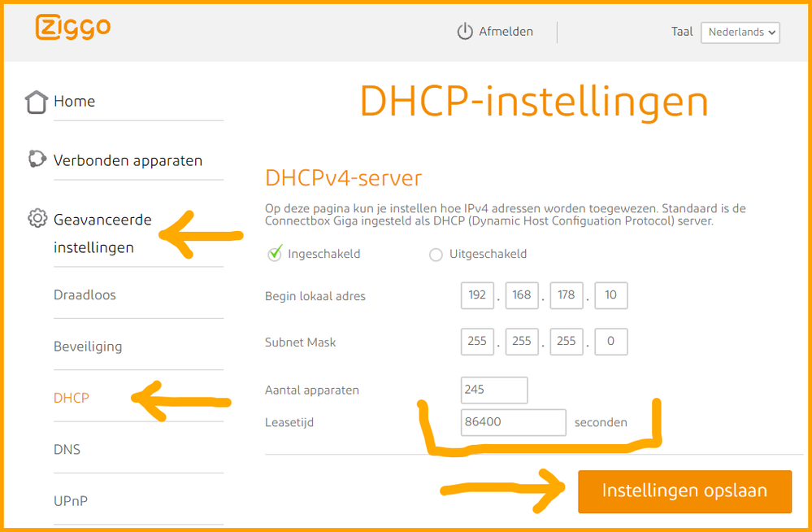The width and height of the screenshot is (812, 532).
Task: Click the first Subnet Mask octet field
Action: (x=477, y=342)
